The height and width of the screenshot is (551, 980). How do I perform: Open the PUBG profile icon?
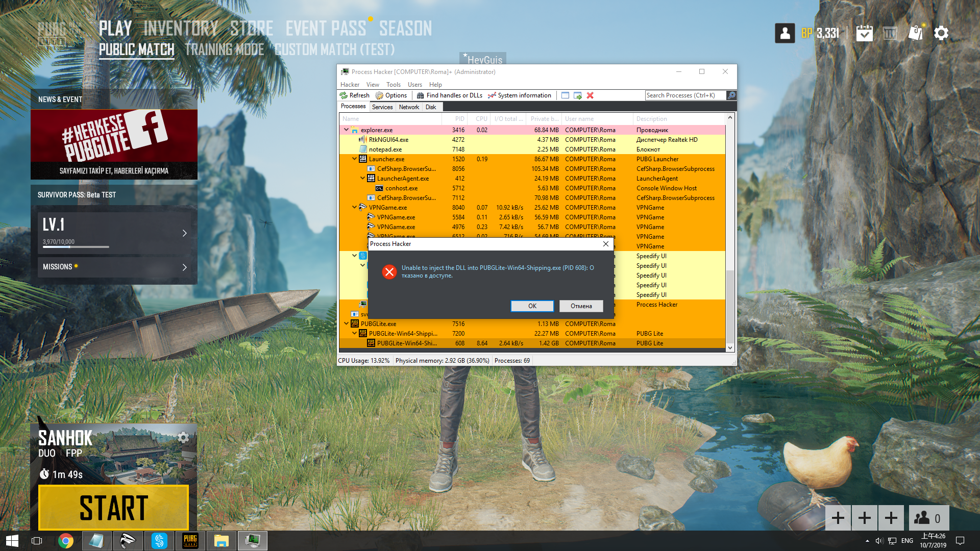(785, 33)
